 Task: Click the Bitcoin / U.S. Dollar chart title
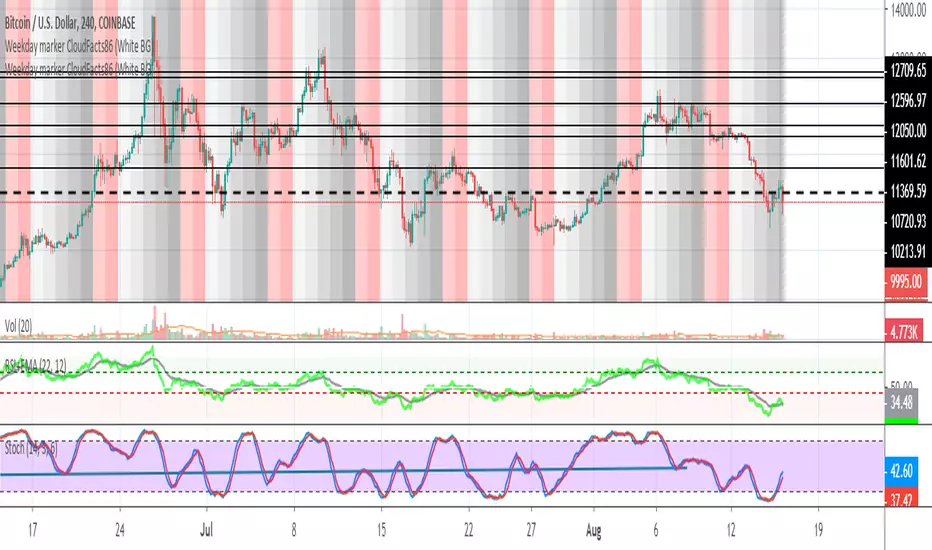(x=70, y=23)
